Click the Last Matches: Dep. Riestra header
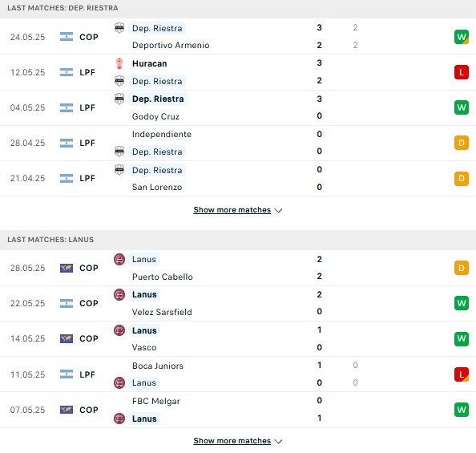This screenshot has width=476, height=453. [x=63, y=8]
